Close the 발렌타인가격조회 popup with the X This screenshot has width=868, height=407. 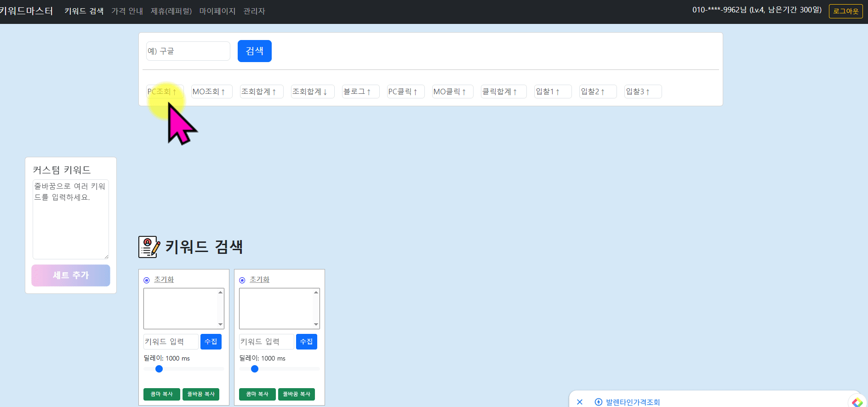coord(580,402)
